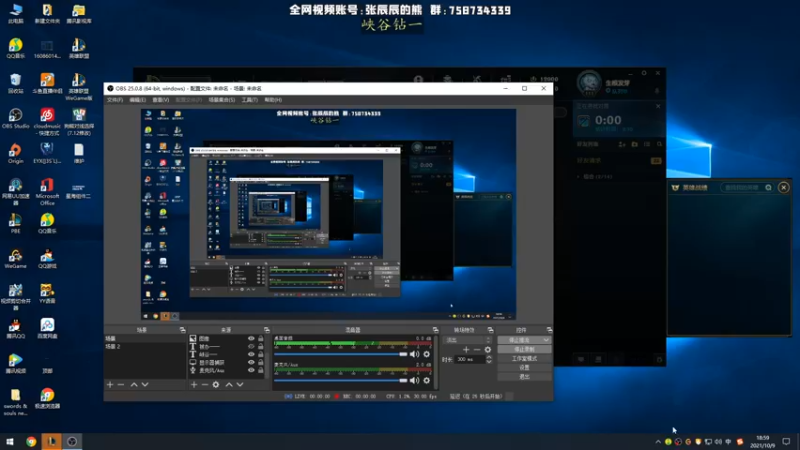Screen dimensions: 800x450
Task: Add a new source with plus icon
Action: (193, 385)
